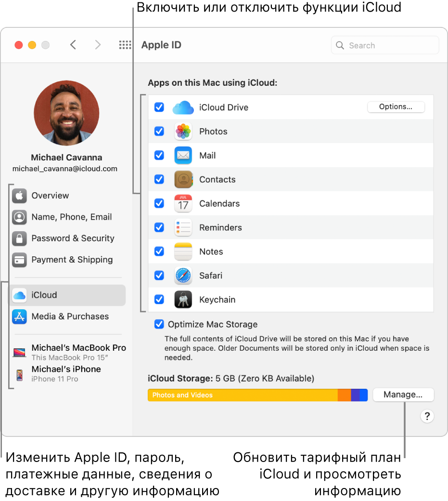Select the iCloud sidebar item
The image size is (448, 501).
point(68,295)
